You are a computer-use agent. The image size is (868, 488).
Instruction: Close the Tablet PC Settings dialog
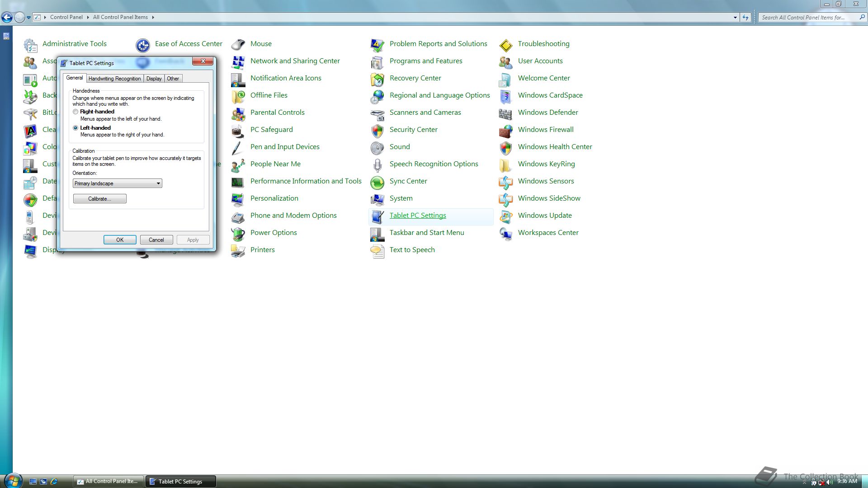[x=203, y=61]
